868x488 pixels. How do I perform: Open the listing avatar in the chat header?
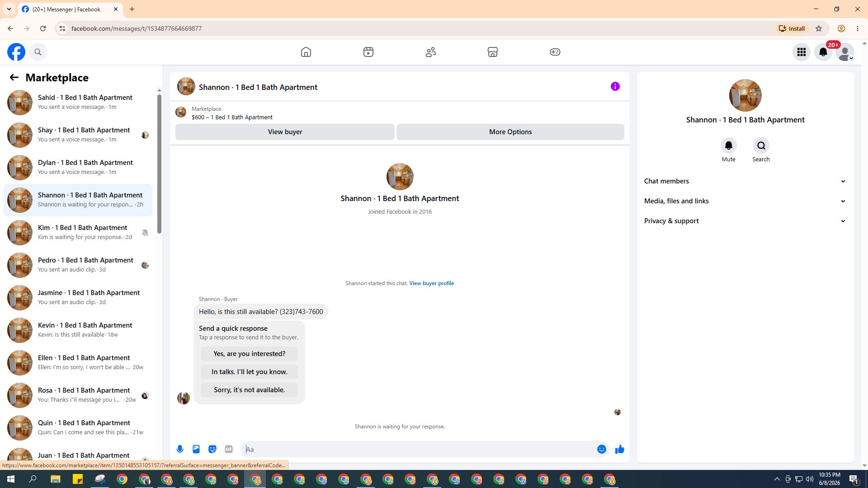[186, 86]
